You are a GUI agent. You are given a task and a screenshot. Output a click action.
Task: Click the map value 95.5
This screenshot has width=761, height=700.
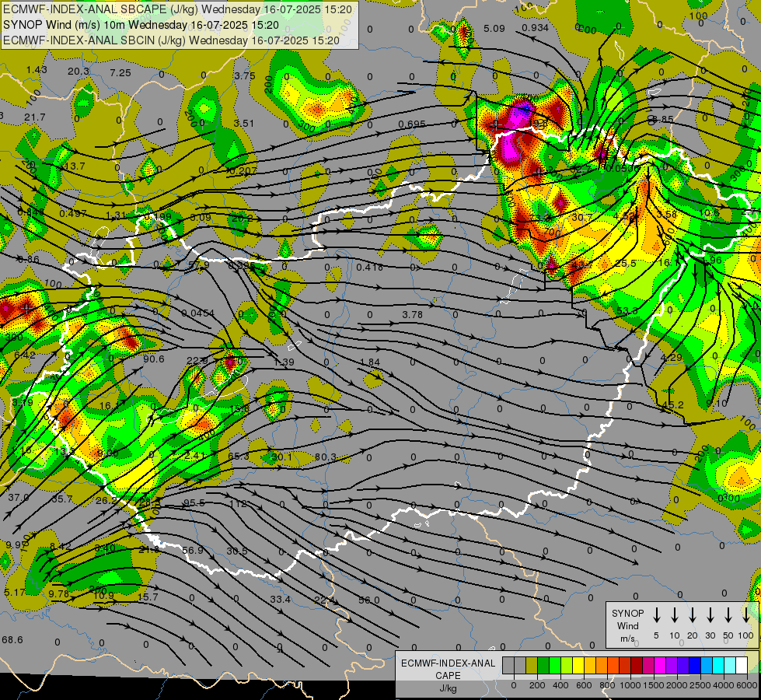[194, 502]
